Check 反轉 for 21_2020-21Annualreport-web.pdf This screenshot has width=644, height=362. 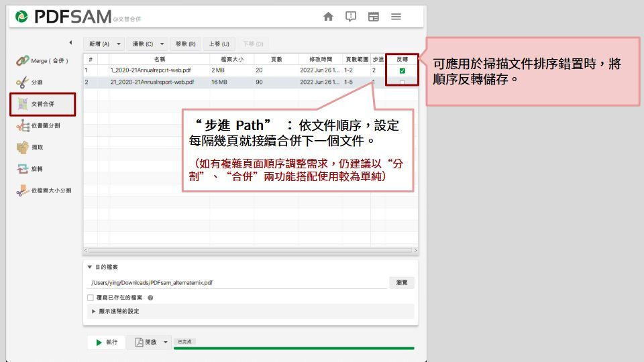pos(402,82)
